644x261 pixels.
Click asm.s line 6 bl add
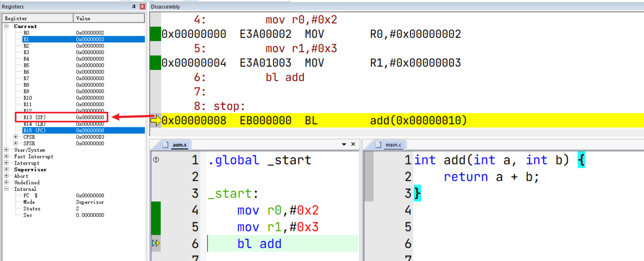pyautogui.click(x=259, y=244)
